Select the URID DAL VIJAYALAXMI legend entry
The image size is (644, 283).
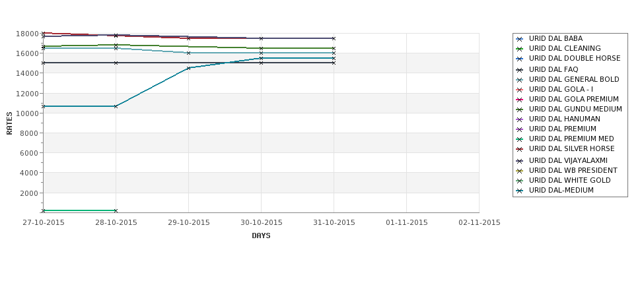[x=568, y=161]
